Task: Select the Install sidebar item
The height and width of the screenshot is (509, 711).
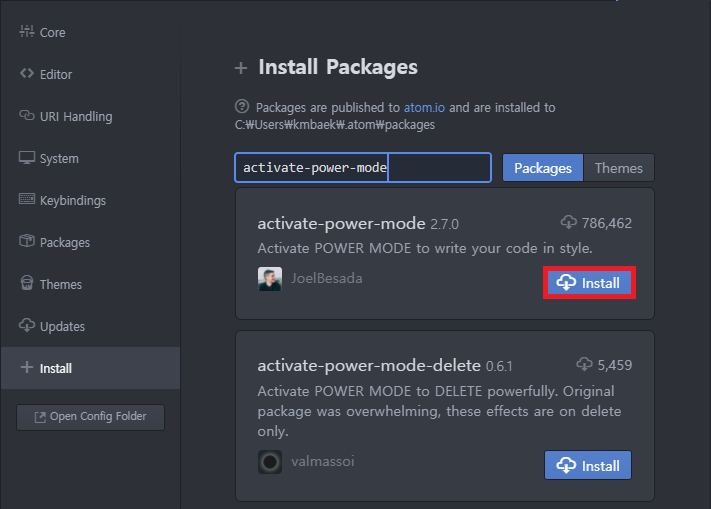Action: point(91,368)
